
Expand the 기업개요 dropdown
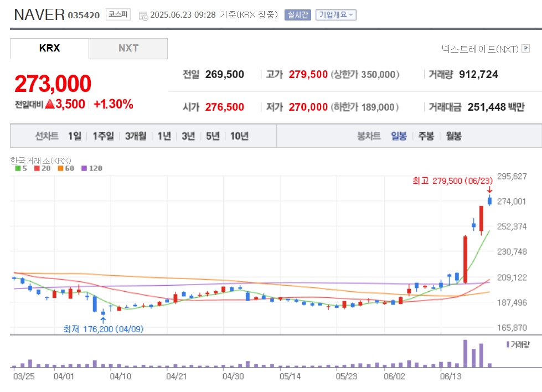335,15
